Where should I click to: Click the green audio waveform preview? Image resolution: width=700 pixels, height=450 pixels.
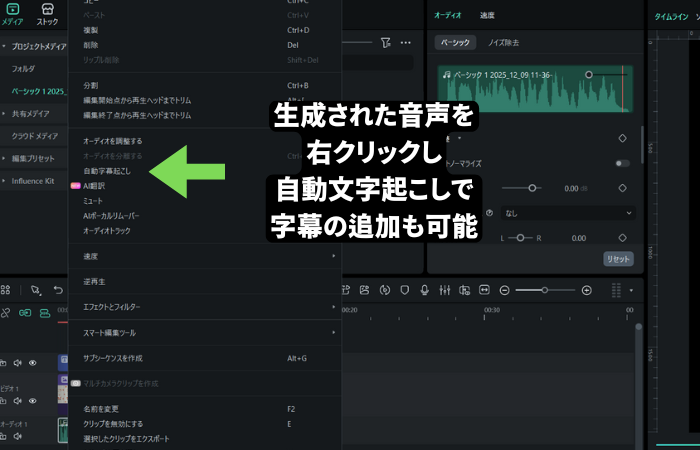point(535,89)
